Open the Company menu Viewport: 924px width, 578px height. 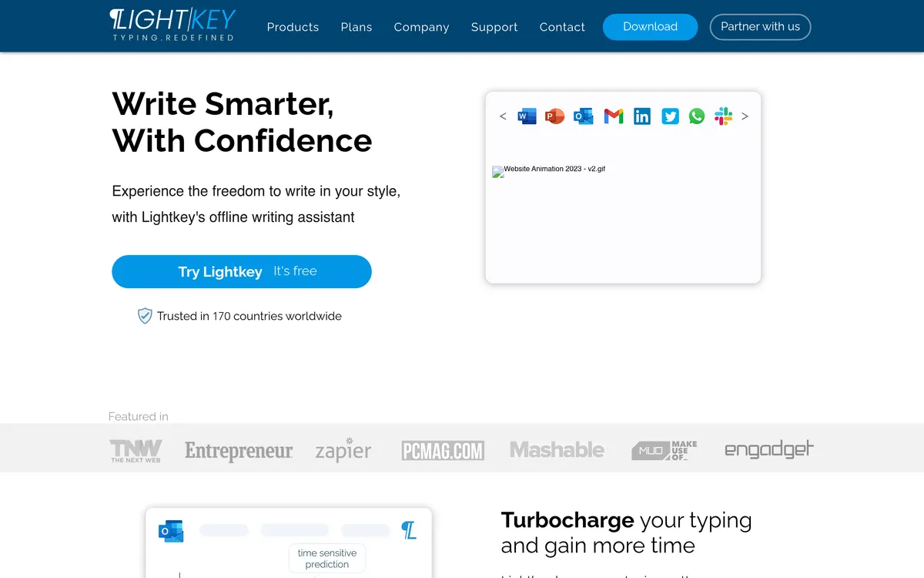pyautogui.click(x=421, y=27)
